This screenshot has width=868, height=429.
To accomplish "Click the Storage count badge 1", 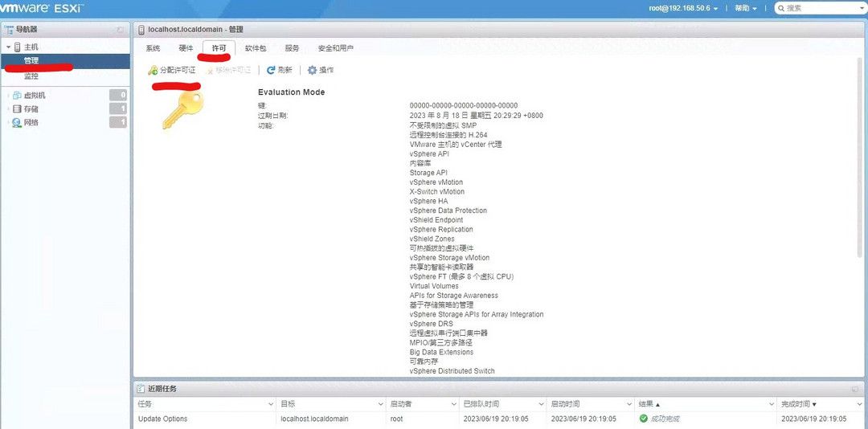I will coord(118,109).
